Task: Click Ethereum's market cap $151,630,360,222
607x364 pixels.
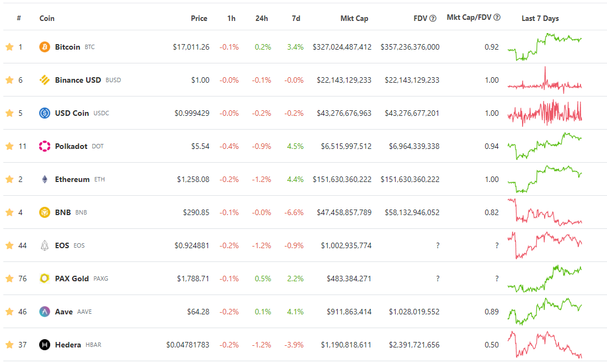Action: tap(342, 179)
